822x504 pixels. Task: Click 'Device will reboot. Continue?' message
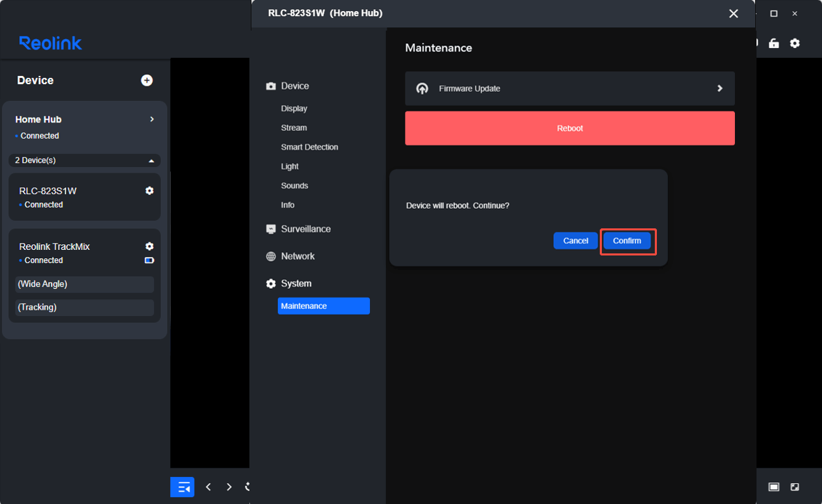[457, 205]
